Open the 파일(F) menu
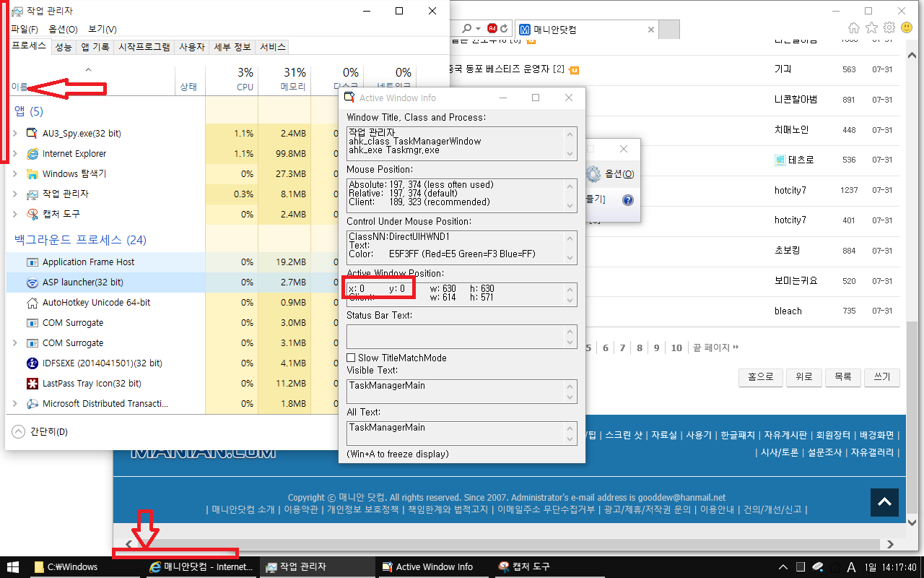Image resolution: width=924 pixels, height=578 pixels. click(25, 29)
